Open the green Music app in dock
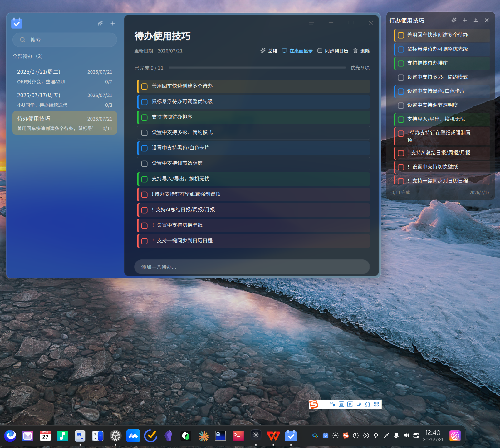 coord(63,436)
